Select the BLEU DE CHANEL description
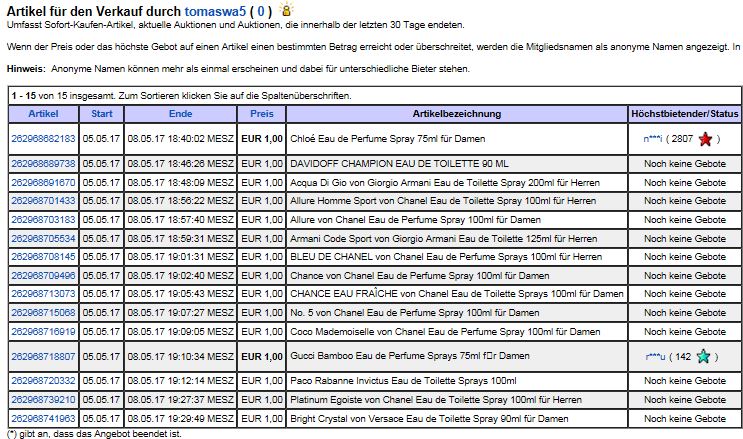This screenshot has height=439, width=743. click(x=446, y=256)
